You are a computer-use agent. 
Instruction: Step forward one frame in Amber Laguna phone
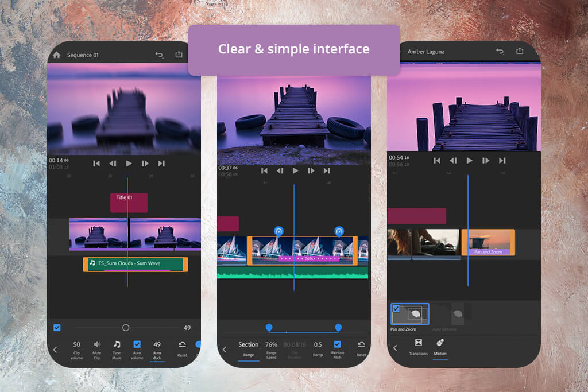[486, 161]
